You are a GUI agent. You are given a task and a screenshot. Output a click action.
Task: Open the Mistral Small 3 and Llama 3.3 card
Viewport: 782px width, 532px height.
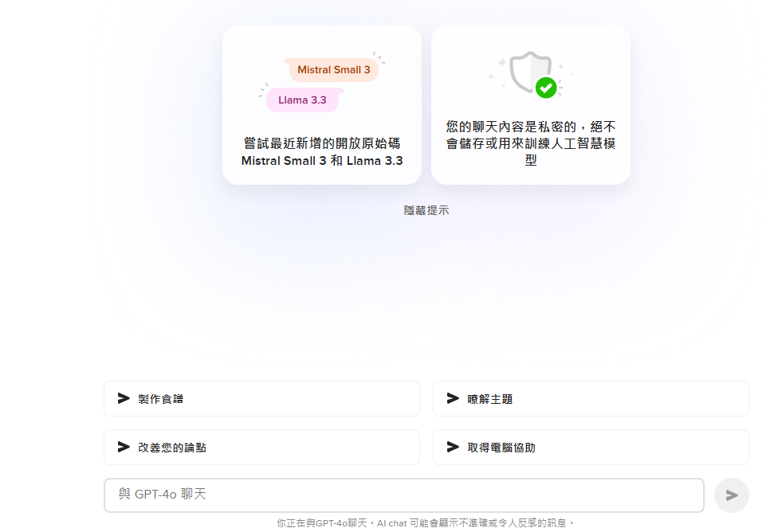pos(322,105)
